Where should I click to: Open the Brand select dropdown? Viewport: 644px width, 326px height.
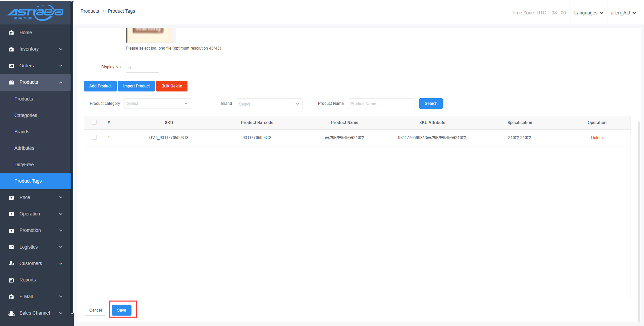click(269, 104)
